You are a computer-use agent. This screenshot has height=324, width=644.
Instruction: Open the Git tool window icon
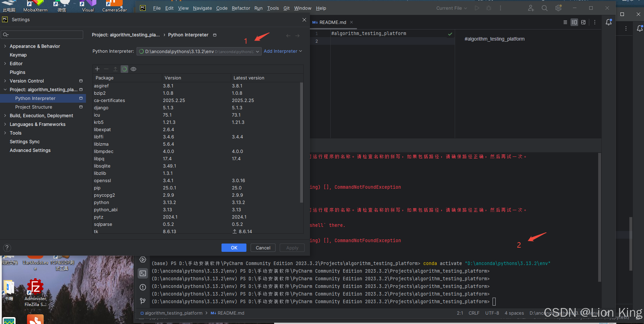point(143,301)
